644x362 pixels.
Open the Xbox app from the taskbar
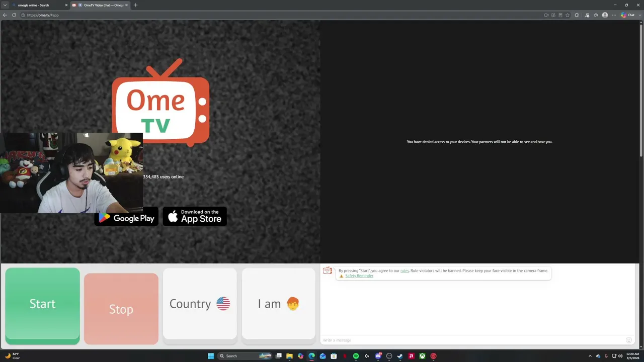[x=422, y=356]
